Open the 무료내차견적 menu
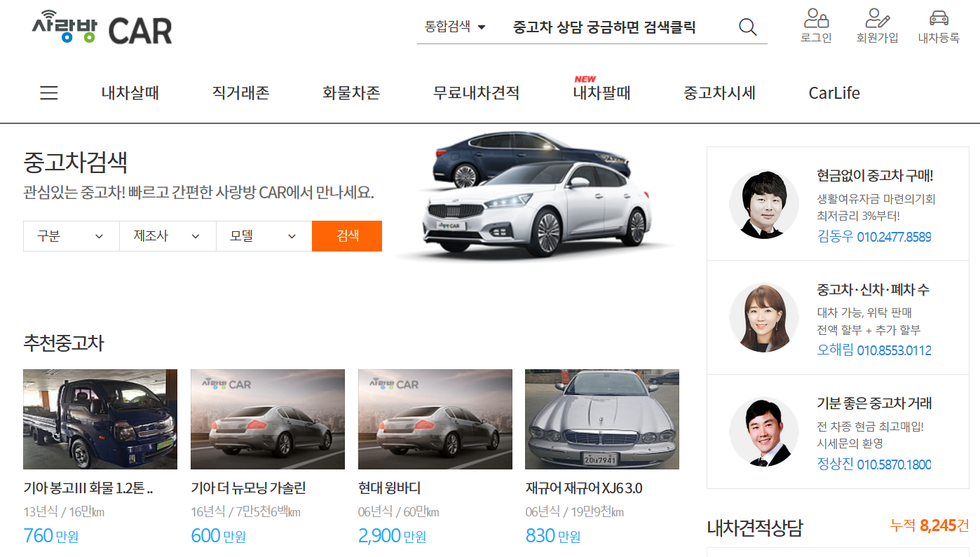 click(476, 92)
